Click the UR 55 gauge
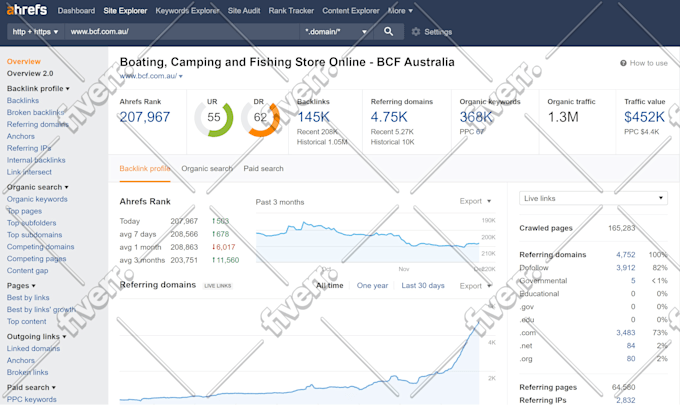This screenshot has width=680, height=405. [x=214, y=118]
